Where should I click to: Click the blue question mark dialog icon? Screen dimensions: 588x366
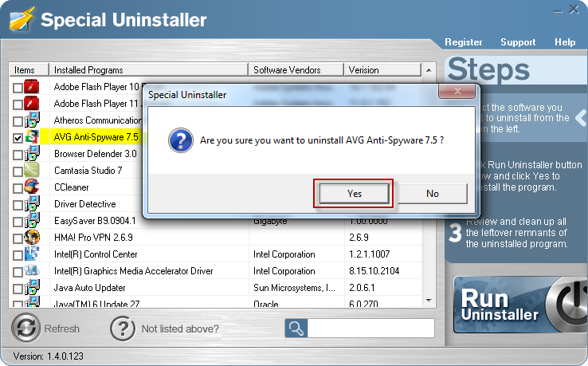pyautogui.click(x=181, y=140)
